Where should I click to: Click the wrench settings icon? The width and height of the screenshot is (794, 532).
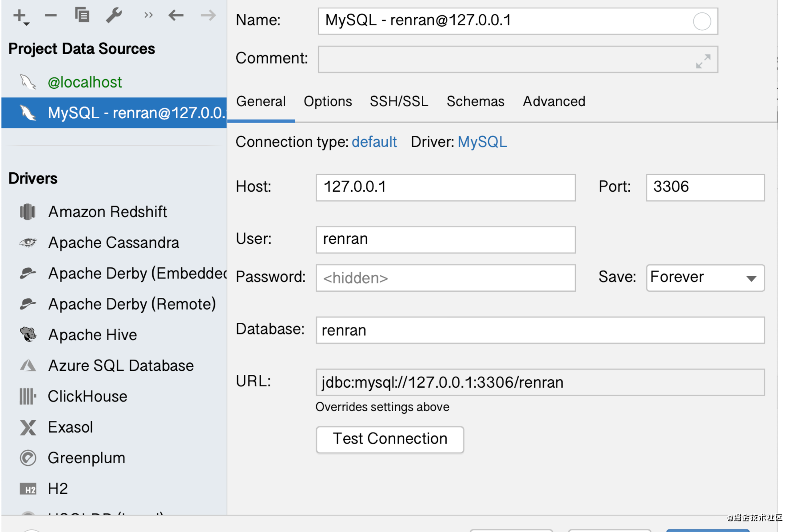[114, 16]
